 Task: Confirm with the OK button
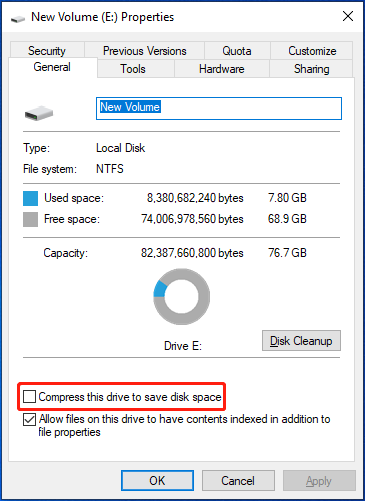click(x=157, y=481)
